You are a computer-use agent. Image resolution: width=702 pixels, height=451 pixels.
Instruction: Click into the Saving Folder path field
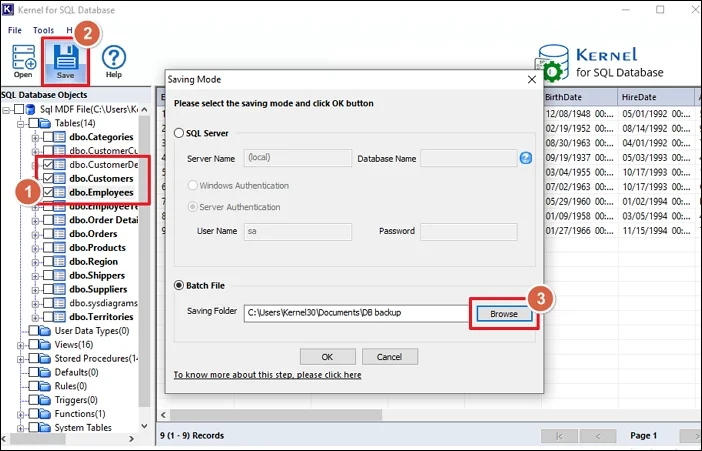coord(355,313)
